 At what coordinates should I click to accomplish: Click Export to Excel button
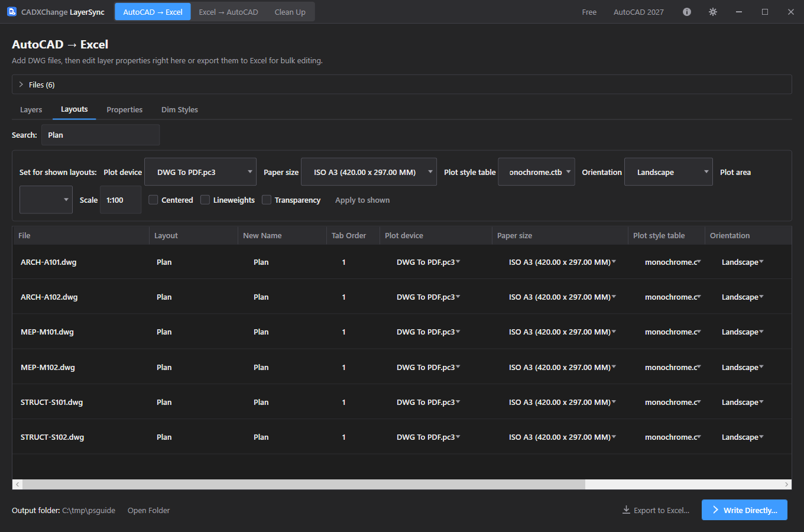tap(656, 510)
